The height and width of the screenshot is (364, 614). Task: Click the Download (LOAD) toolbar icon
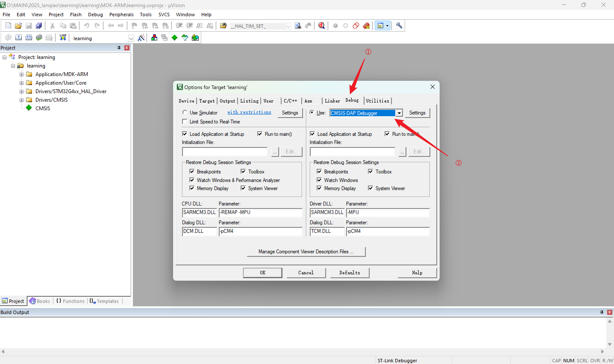pyautogui.click(x=63, y=38)
